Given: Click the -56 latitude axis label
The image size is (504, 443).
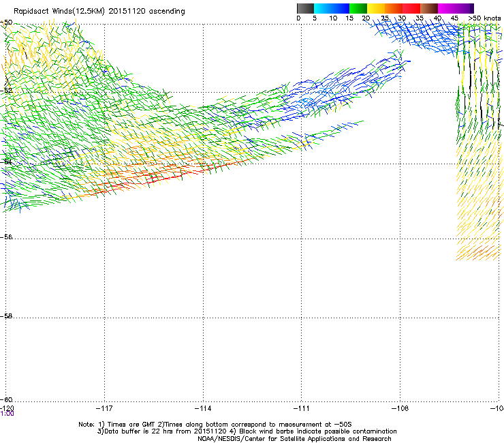Looking at the screenshot, I should [x=6, y=237].
